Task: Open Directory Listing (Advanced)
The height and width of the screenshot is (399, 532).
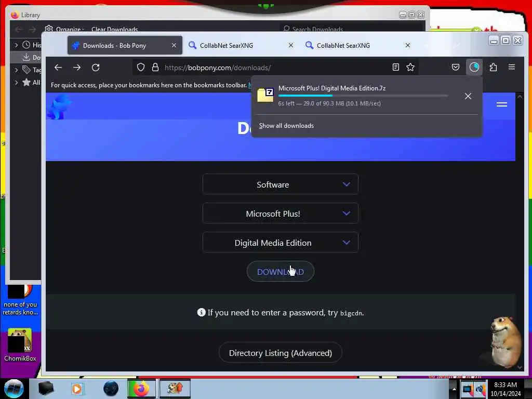Action: pos(280,353)
